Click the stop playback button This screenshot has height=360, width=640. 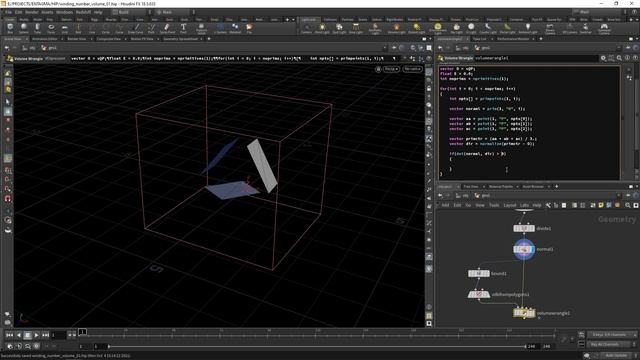(x=27, y=335)
